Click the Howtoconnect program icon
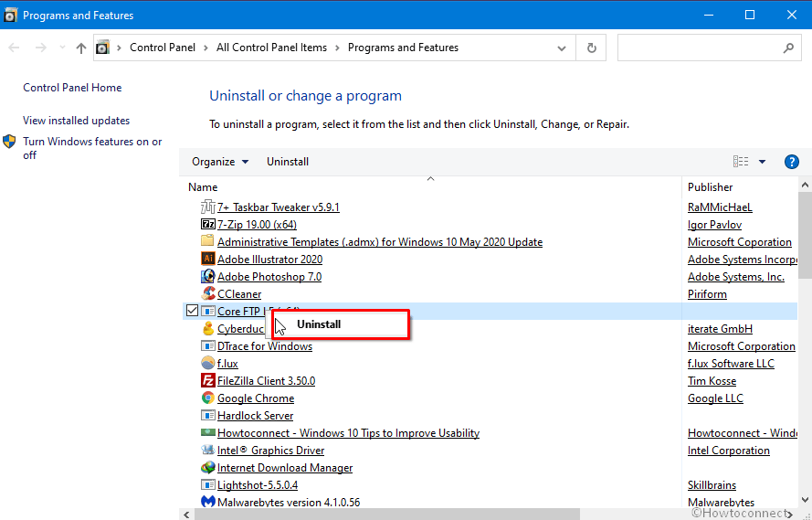 [207, 432]
